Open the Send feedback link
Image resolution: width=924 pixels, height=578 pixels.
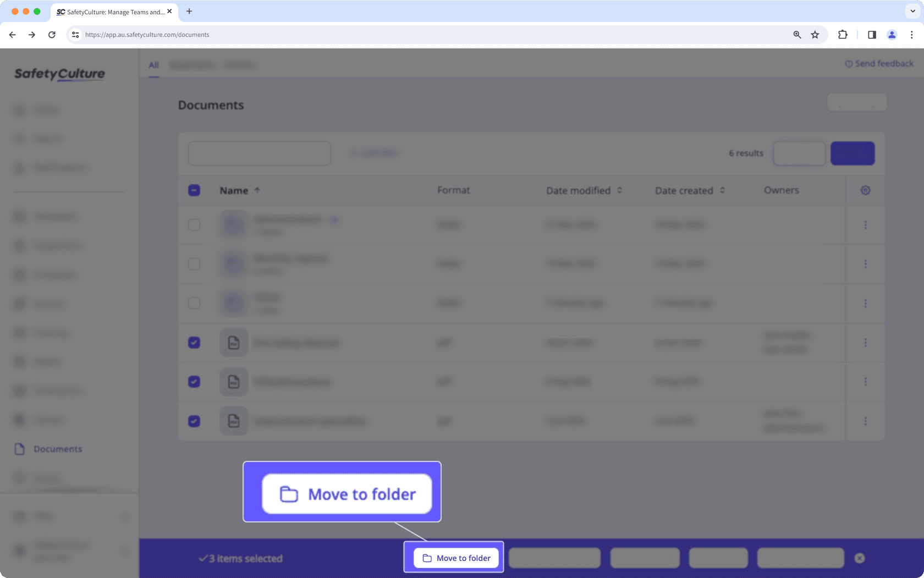[878, 63]
